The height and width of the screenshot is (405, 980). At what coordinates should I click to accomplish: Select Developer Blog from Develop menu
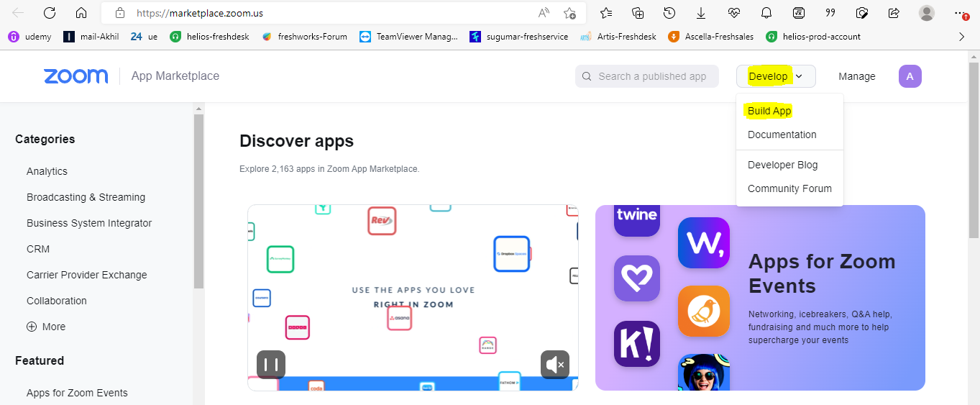click(783, 165)
